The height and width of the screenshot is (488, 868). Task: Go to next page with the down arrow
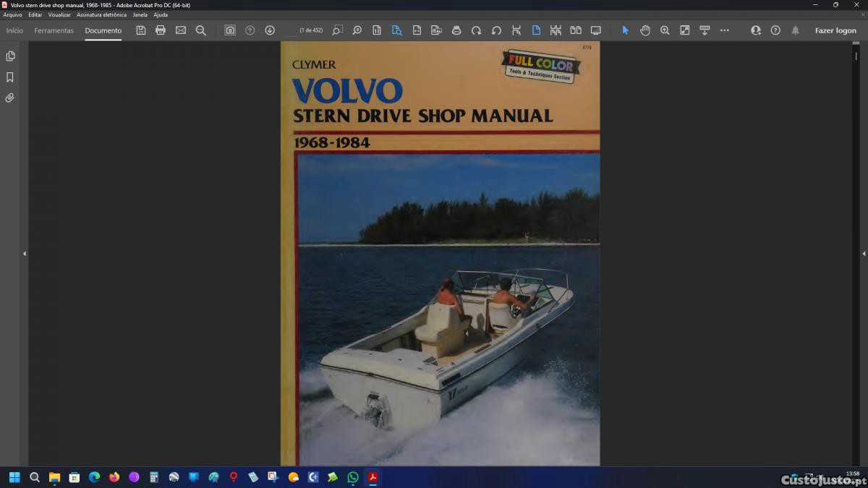tap(270, 30)
